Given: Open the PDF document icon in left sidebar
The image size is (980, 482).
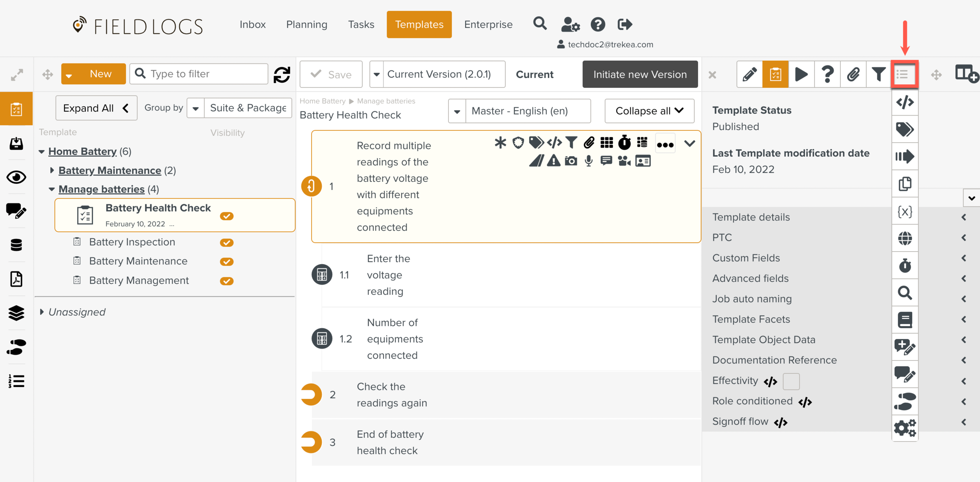Looking at the screenshot, I should tap(16, 279).
